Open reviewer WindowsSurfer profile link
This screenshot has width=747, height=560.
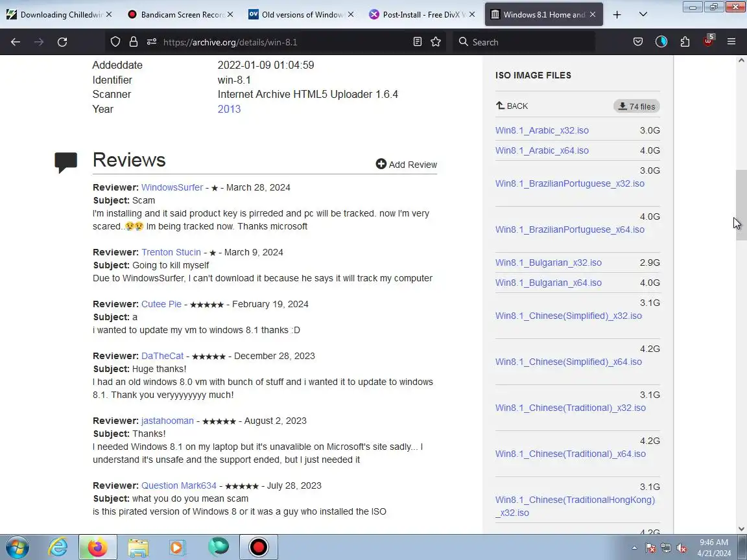pos(172,187)
